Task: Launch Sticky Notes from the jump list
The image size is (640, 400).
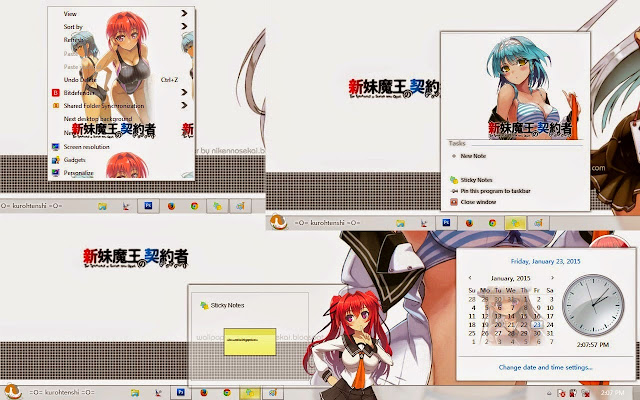Action: click(x=476, y=180)
